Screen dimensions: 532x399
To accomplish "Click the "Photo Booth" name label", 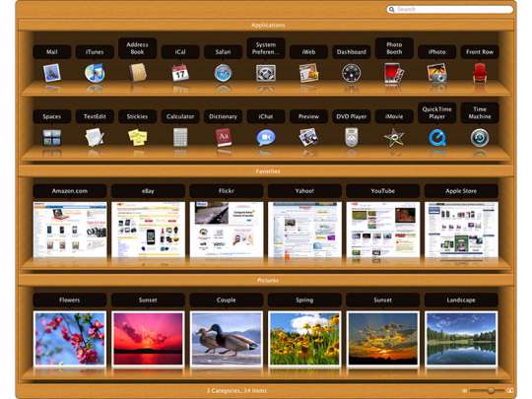I will pos(394,48).
